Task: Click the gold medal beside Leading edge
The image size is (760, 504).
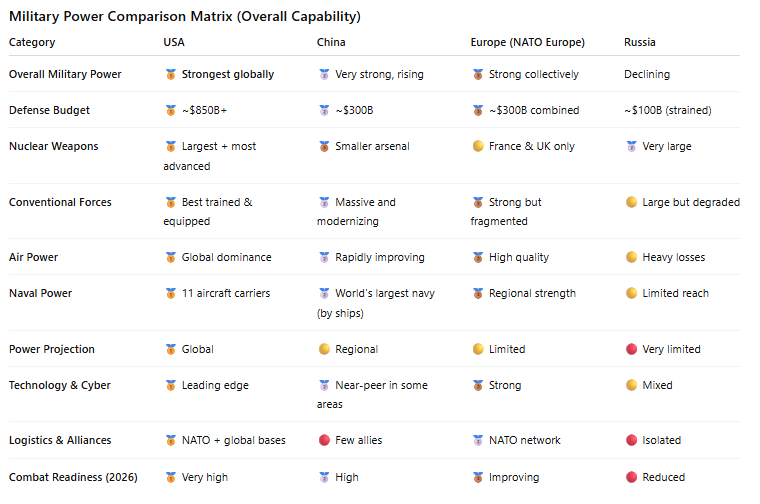Action: (171, 385)
